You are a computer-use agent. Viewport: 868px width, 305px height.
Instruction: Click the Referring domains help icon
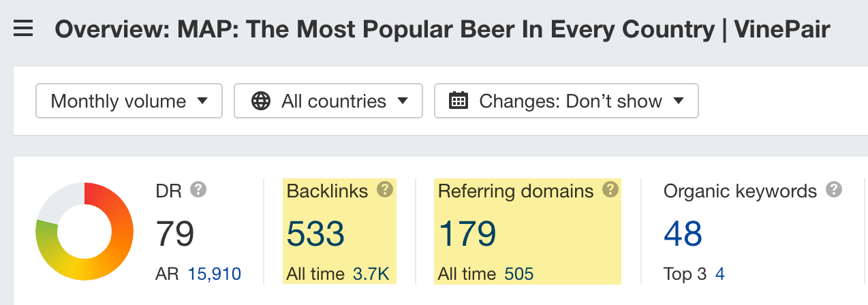610,190
